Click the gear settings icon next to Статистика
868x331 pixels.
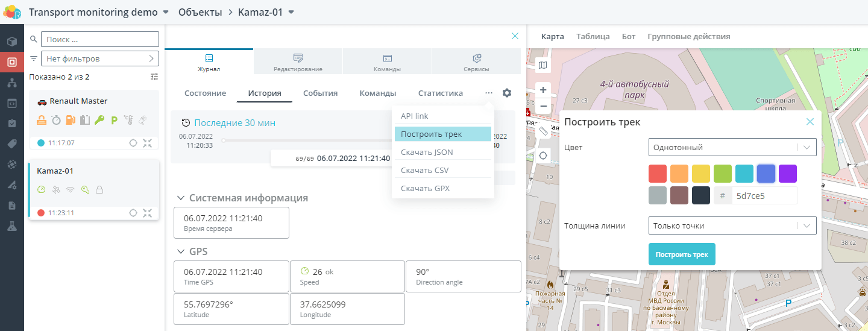pos(507,93)
